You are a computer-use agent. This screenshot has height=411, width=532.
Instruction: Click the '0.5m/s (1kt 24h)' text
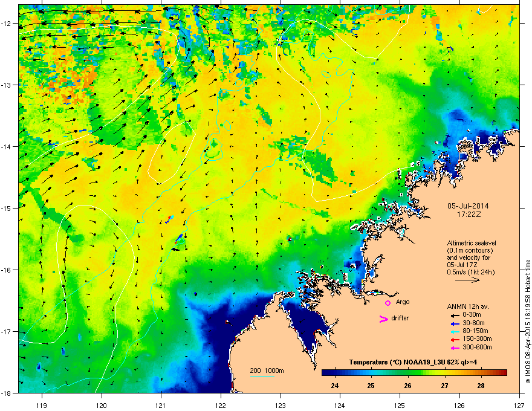pyautogui.click(x=471, y=272)
